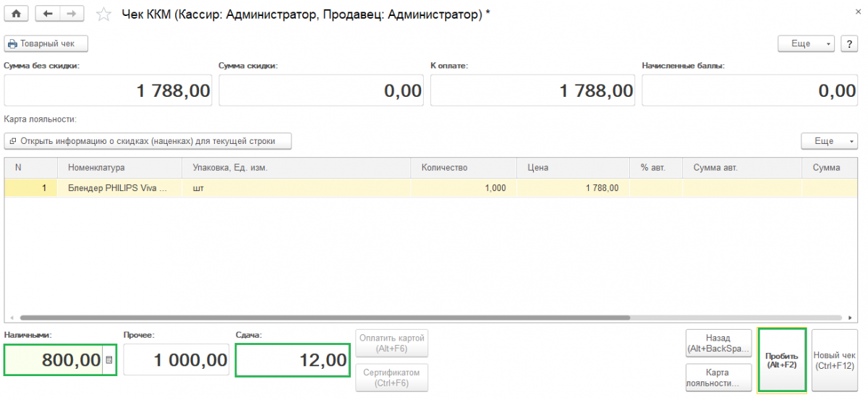Screen dimensions: 868x400
Task: Click the horizontal scrollbar of the table
Action: 325,318
